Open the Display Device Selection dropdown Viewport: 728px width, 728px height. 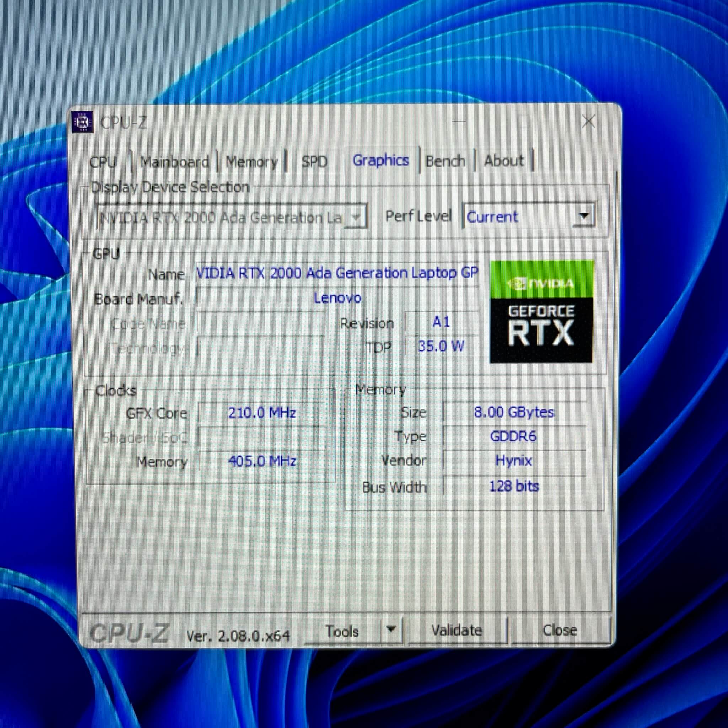tap(231, 217)
